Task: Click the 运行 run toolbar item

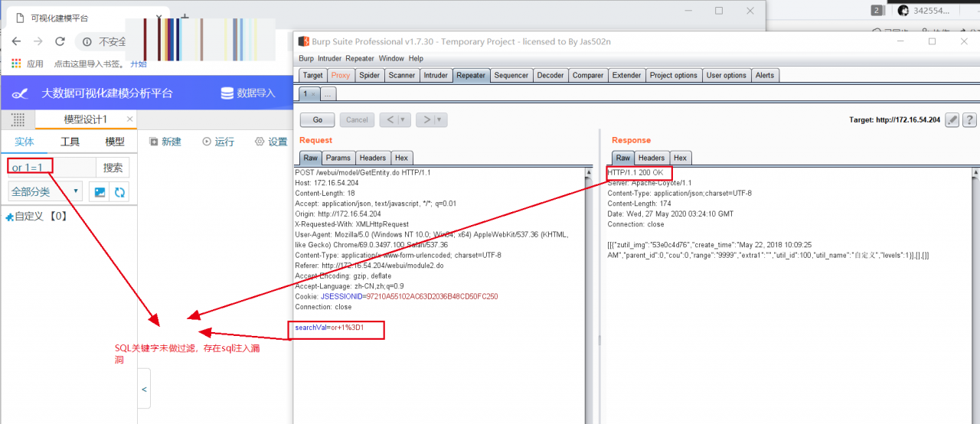Action: click(x=218, y=142)
